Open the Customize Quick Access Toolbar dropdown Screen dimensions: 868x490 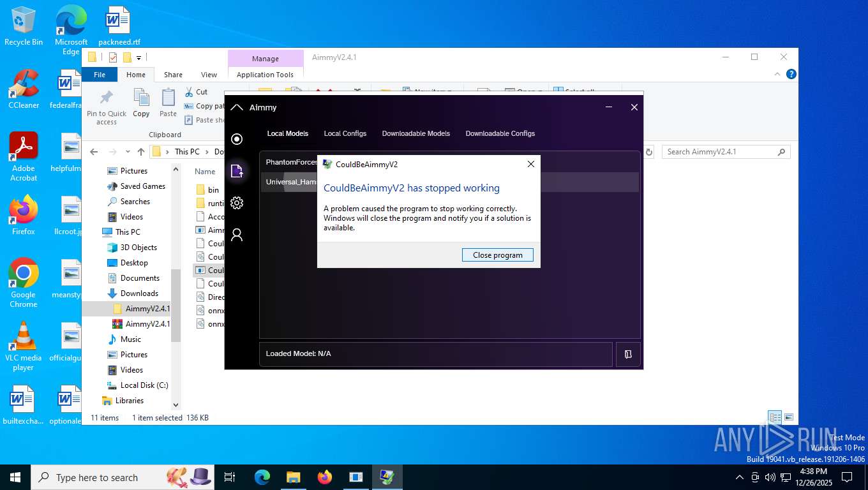(138, 57)
